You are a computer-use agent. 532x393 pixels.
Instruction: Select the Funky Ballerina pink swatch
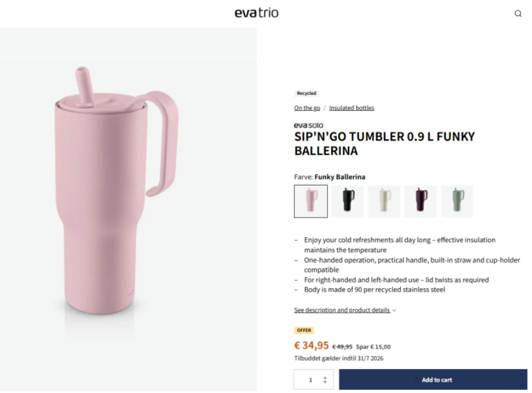pos(311,201)
